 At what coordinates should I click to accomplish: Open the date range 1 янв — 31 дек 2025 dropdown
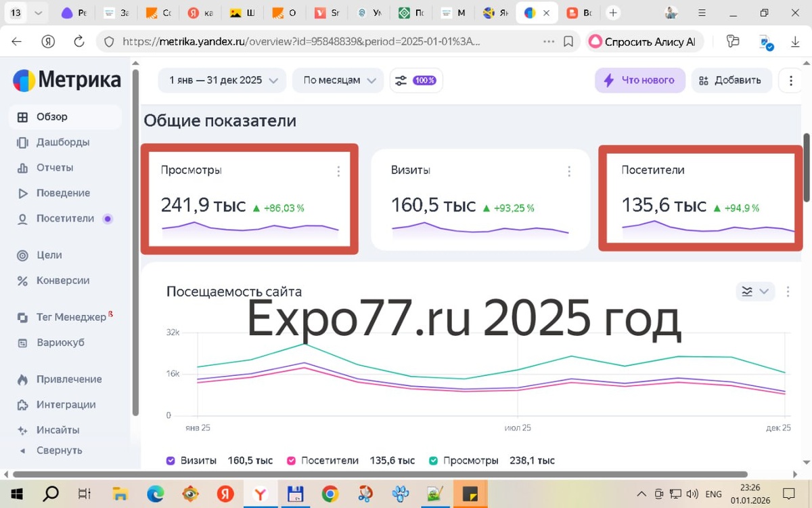pyautogui.click(x=223, y=80)
